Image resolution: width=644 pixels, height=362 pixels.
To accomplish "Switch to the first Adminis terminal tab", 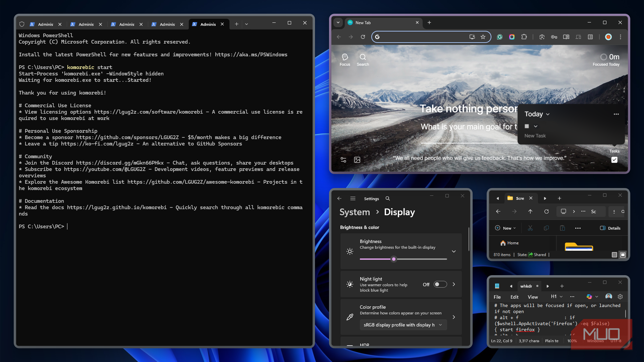I will pyautogui.click(x=46, y=24).
